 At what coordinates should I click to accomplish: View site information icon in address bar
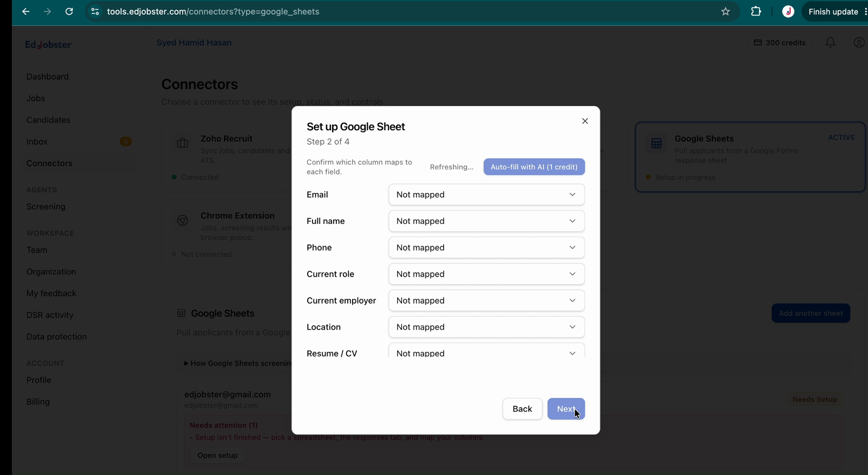(x=95, y=11)
